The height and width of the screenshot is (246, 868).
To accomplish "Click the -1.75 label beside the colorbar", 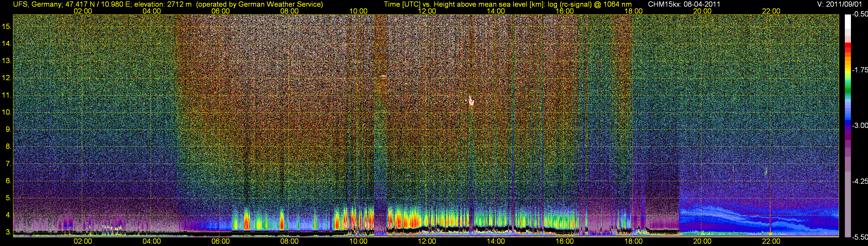I will pyautogui.click(x=860, y=70).
